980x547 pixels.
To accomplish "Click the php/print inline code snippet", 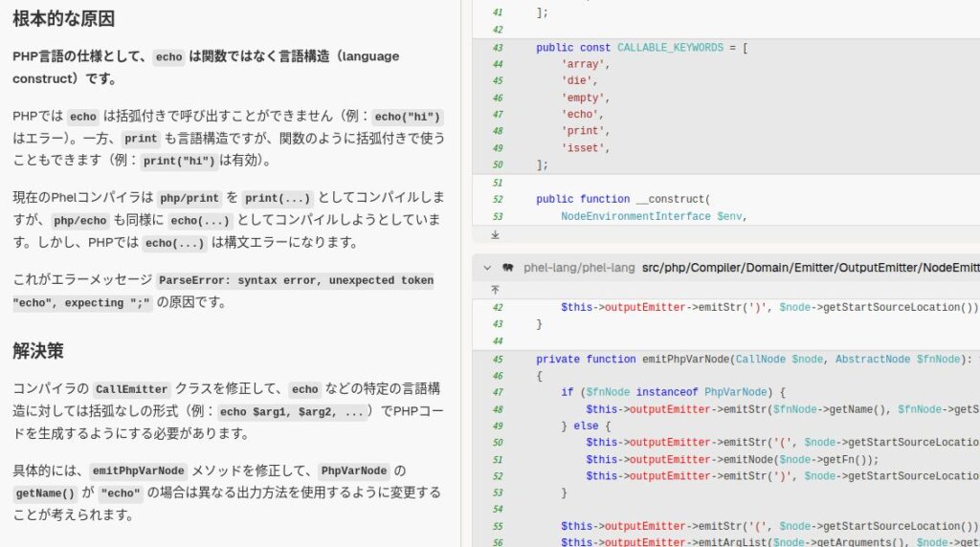I will [x=189, y=199].
